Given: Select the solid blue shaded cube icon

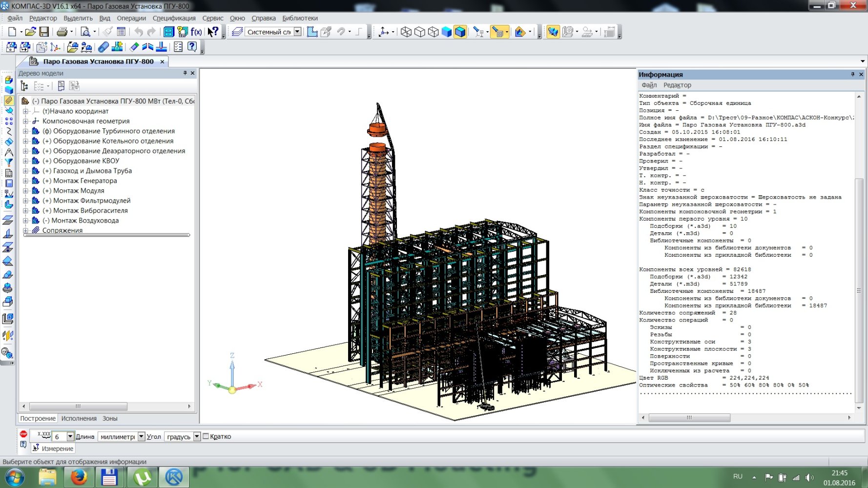Looking at the screenshot, I should [x=446, y=32].
